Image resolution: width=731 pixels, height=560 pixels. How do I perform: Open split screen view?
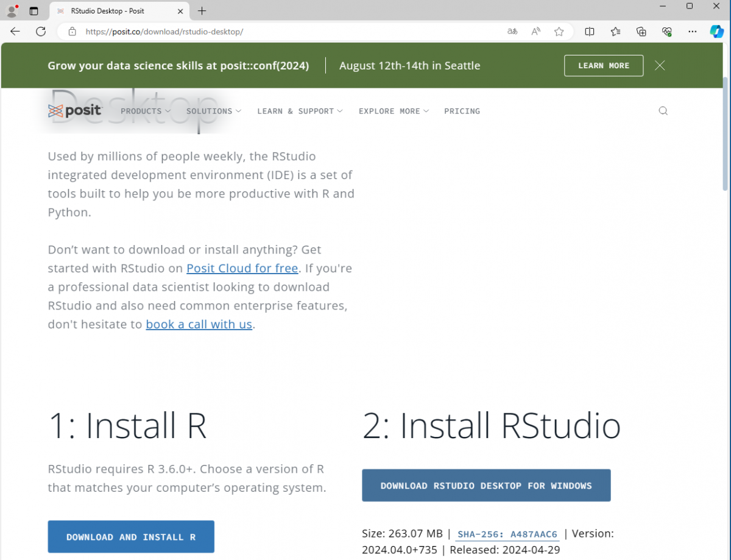point(589,31)
